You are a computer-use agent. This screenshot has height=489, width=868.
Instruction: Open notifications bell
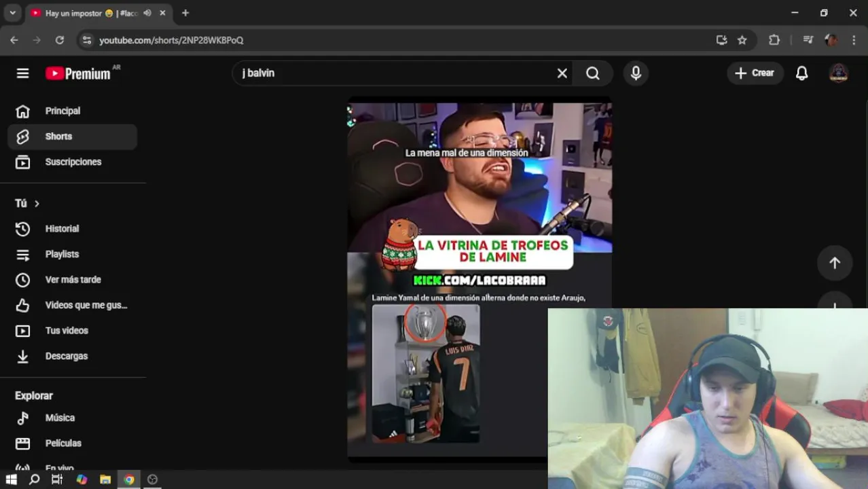point(802,73)
